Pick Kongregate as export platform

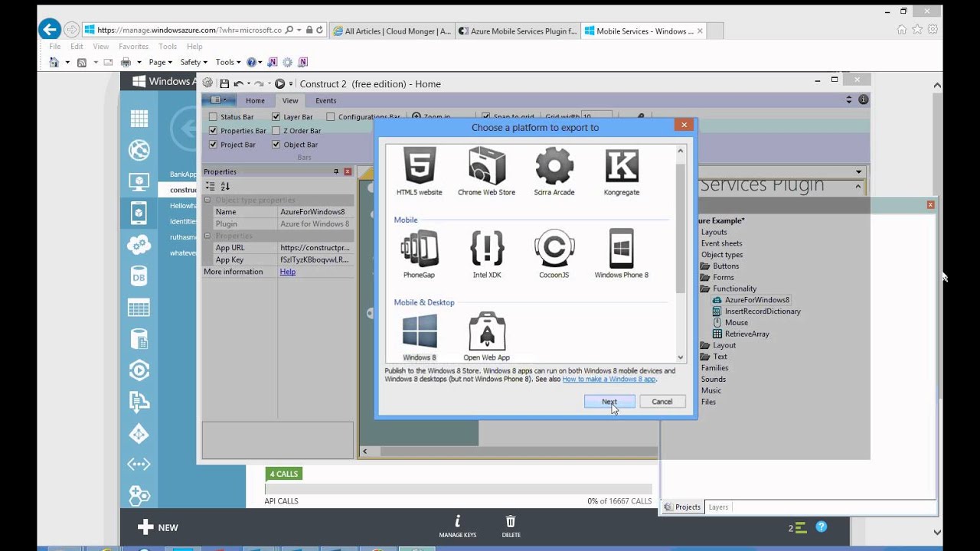pos(621,171)
